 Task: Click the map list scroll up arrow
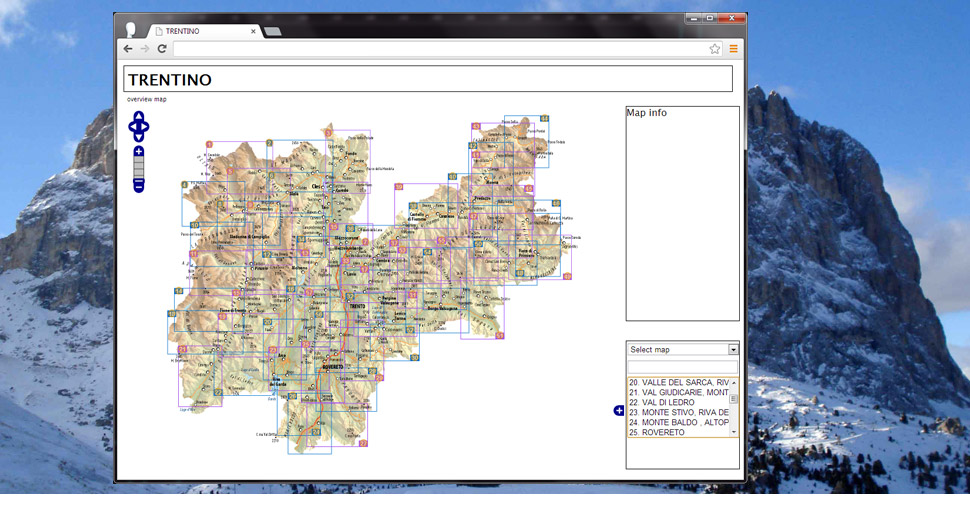734,382
